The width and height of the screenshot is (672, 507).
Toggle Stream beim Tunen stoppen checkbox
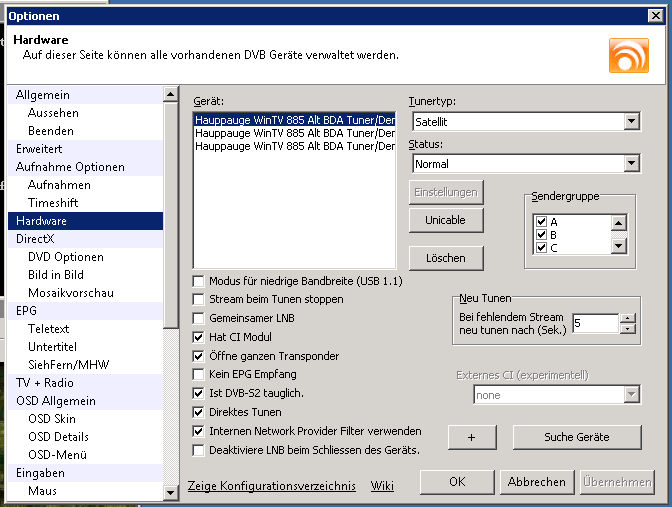click(x=198, y=299)
